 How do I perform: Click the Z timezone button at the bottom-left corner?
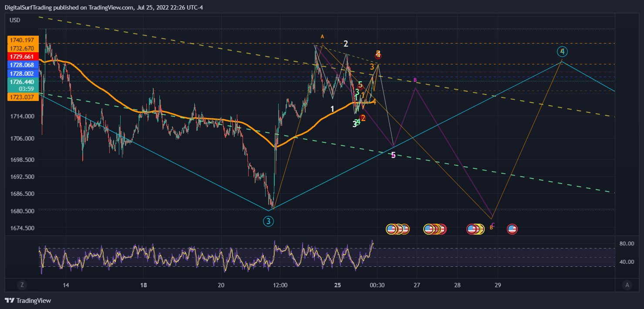(21, 285)
